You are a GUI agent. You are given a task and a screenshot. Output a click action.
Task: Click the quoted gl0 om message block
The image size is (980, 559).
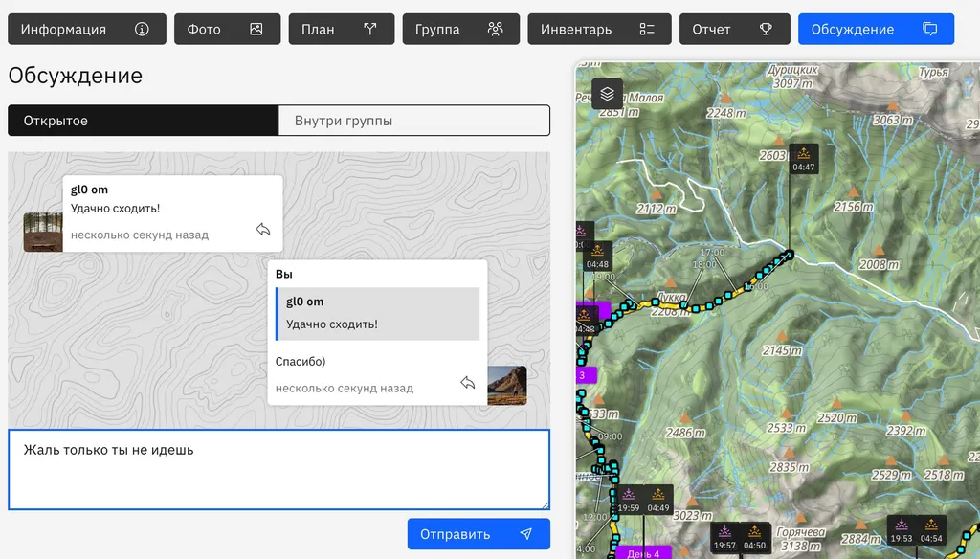click(377, 313)
